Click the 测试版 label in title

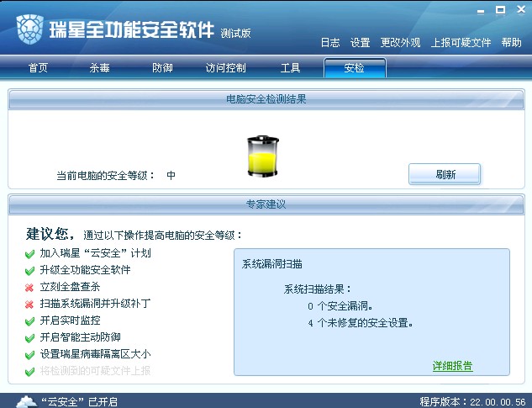235,34
